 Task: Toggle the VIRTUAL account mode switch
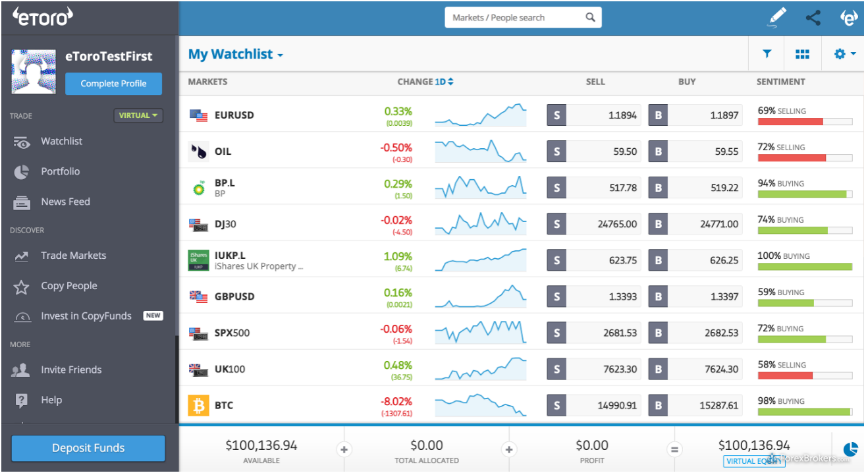[138, 115]
